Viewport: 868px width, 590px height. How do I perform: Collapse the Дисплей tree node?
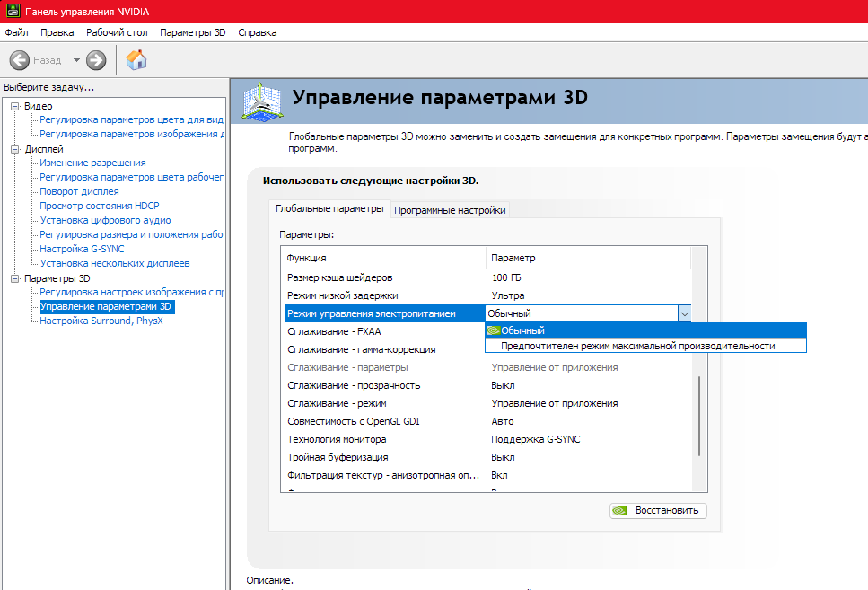coord(14,149)
